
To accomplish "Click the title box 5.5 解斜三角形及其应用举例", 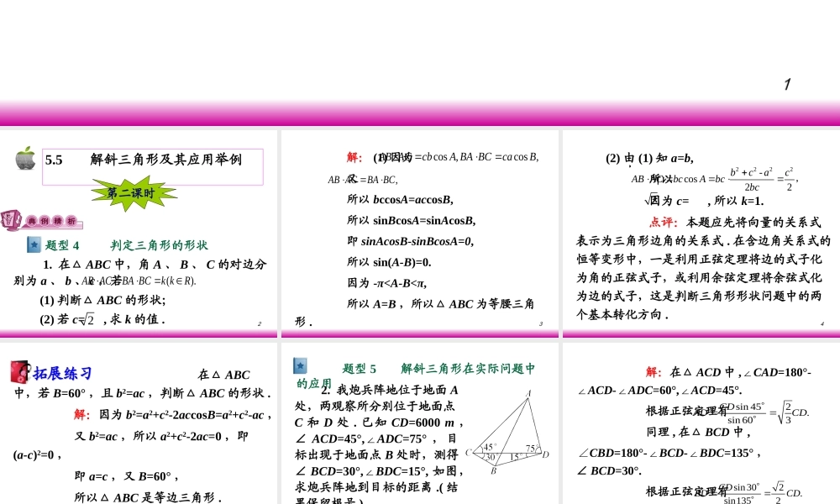I will pyautogui.click(x=153, y=167).
